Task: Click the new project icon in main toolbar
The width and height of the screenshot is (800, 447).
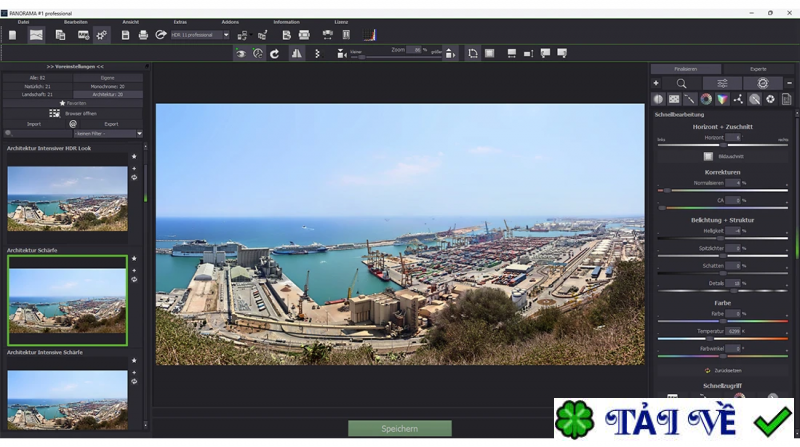Action: [13, 35]
